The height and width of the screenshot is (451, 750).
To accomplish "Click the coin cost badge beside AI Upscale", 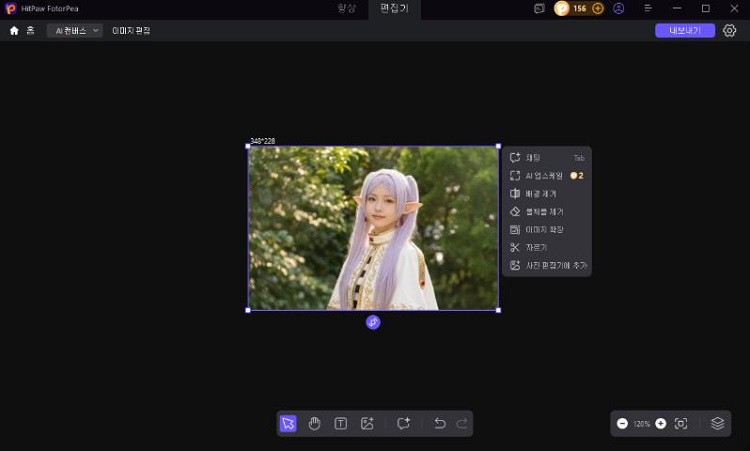I will pyautogui.click(x=577, y=176).
